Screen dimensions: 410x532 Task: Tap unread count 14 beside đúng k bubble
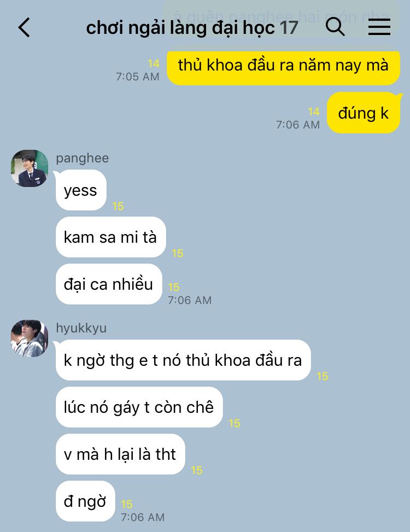tap(314, 112)
